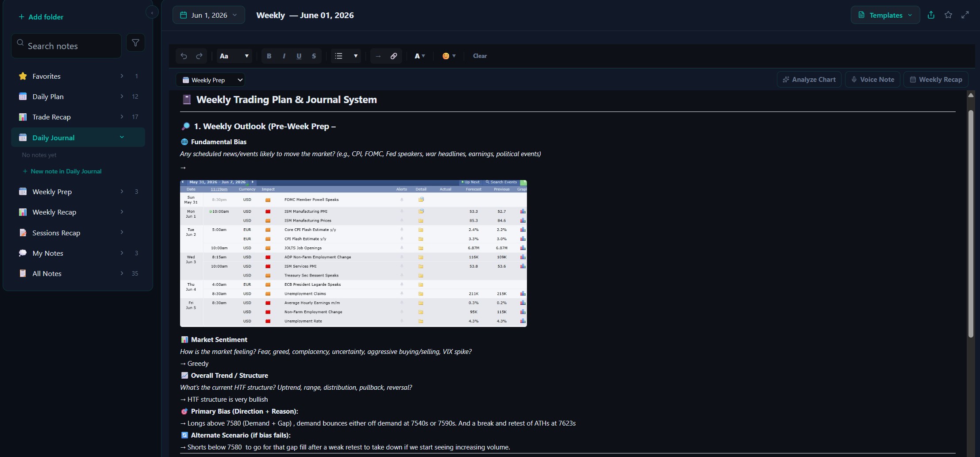Click the Search notes field

click(66, 46)
